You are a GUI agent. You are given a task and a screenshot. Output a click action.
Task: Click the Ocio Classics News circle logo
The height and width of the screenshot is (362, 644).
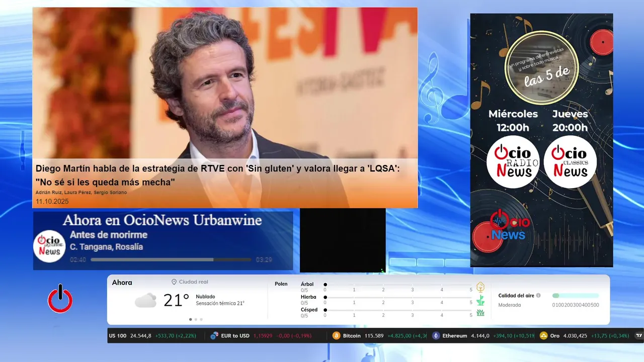[x=570, y=162]
